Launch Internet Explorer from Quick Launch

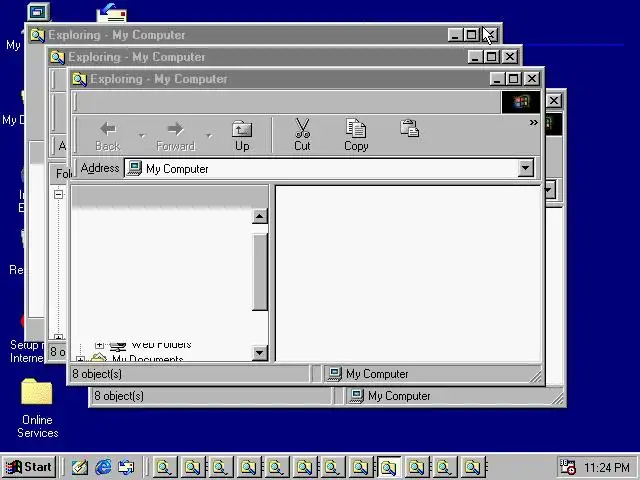click(103, 467)
